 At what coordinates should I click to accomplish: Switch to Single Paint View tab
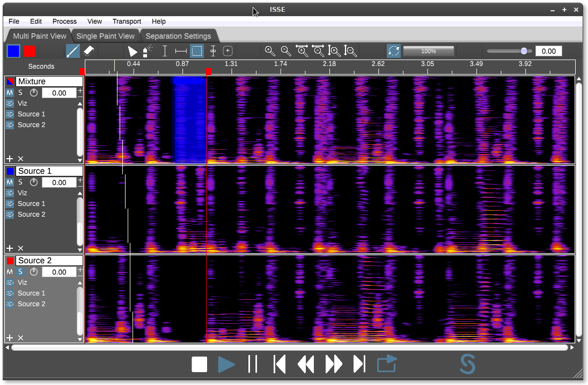click(105, 36)
